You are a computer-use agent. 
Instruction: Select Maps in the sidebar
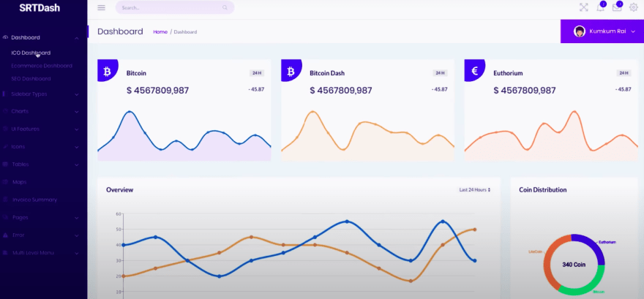pyautogui.click(x=19, y=182)
